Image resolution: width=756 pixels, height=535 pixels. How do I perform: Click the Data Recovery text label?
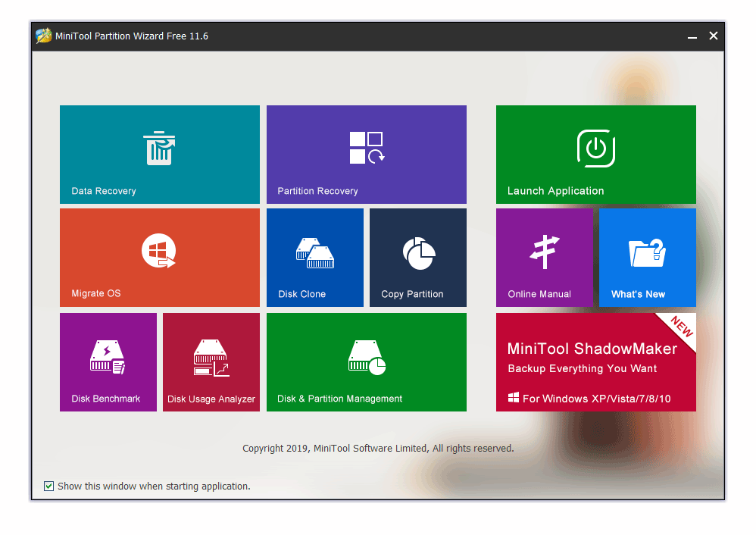click(x=103, y=191)
